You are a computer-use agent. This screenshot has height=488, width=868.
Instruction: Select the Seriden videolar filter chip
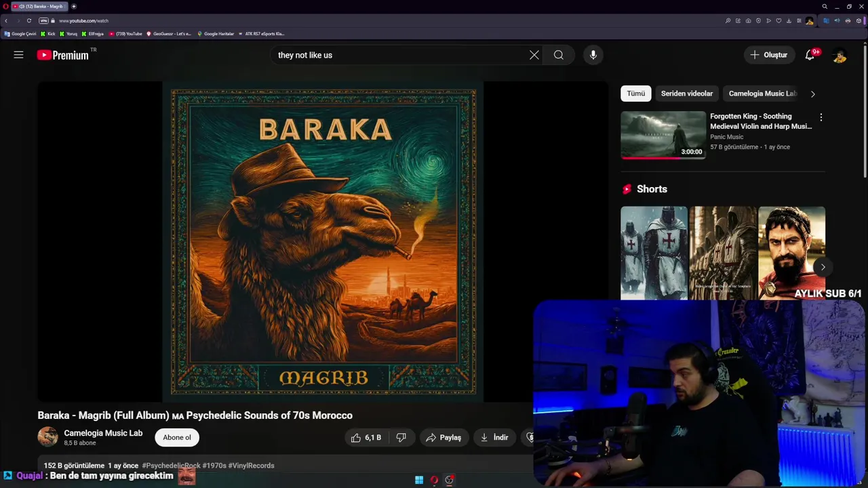pos(687,94)
